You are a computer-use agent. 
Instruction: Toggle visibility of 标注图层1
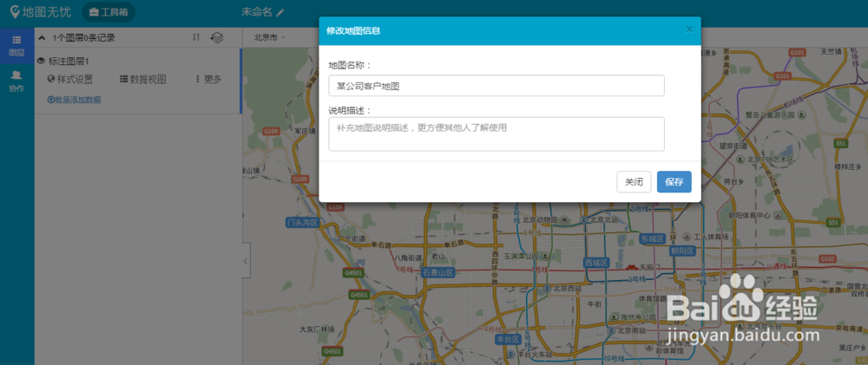click(41, 61)
